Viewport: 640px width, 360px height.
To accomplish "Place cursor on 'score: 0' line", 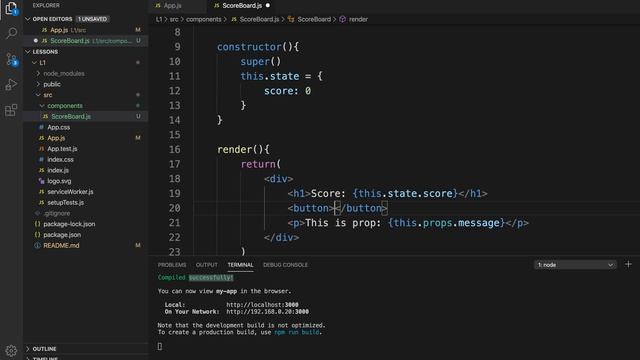I will click(287, 91).
